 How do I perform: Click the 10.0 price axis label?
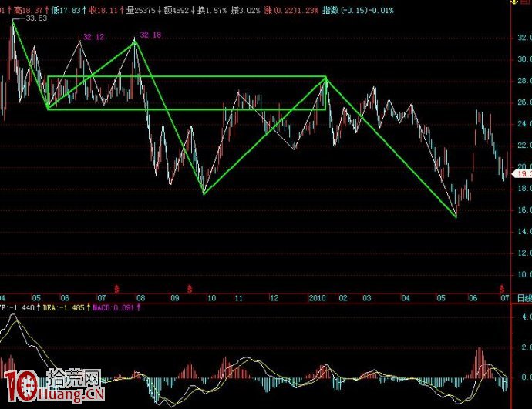tap(524, 274)
